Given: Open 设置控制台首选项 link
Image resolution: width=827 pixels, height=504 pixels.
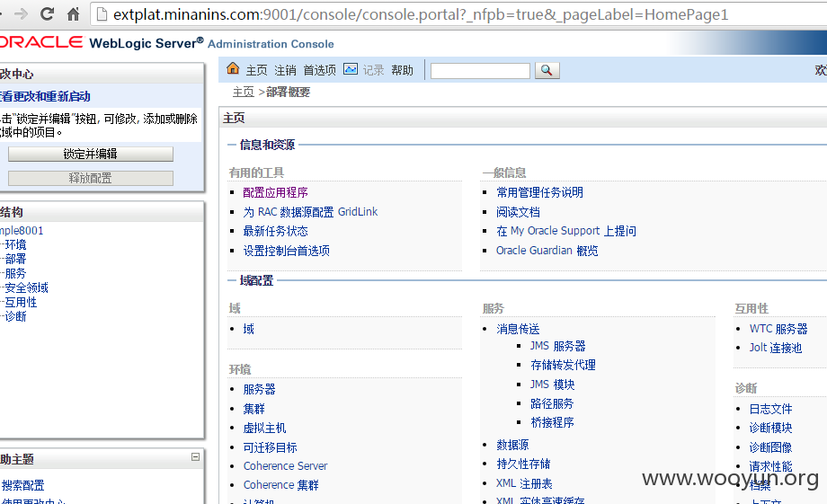Looking at the screenshot, I should (287, 251).
